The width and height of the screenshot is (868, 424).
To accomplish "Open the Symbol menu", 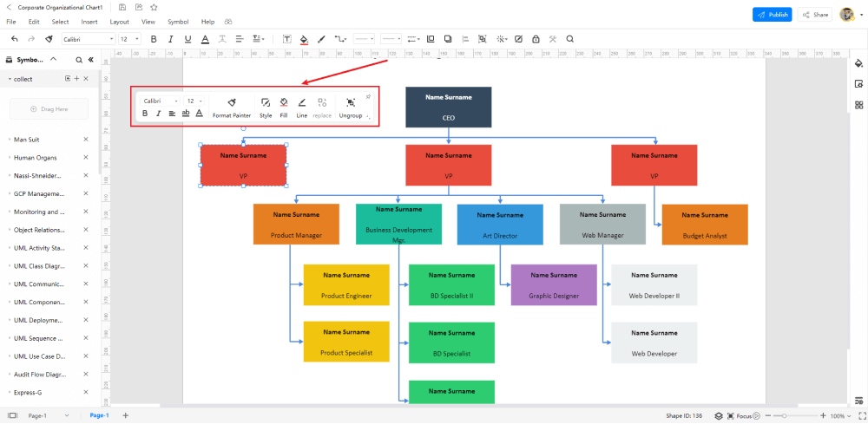I will coord(178,22).
